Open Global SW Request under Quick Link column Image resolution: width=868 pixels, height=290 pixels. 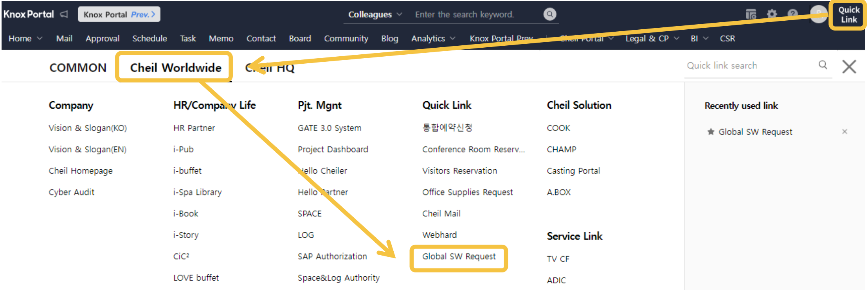pos(459,257)
